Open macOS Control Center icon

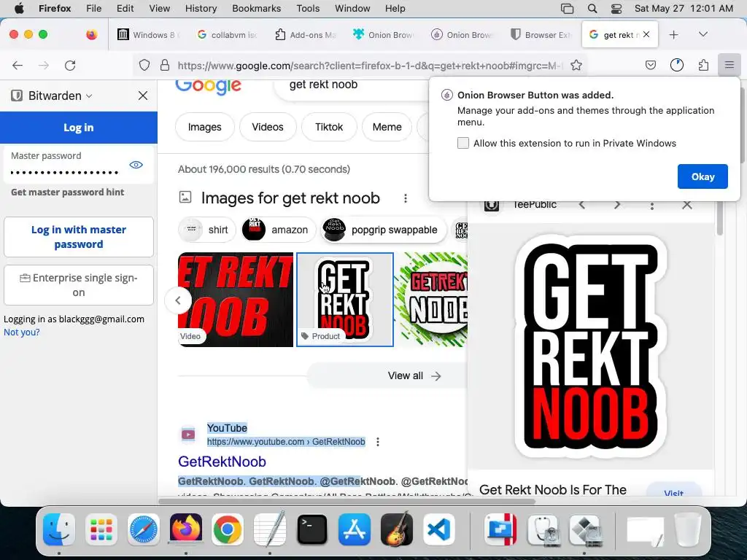pos(616,9)
